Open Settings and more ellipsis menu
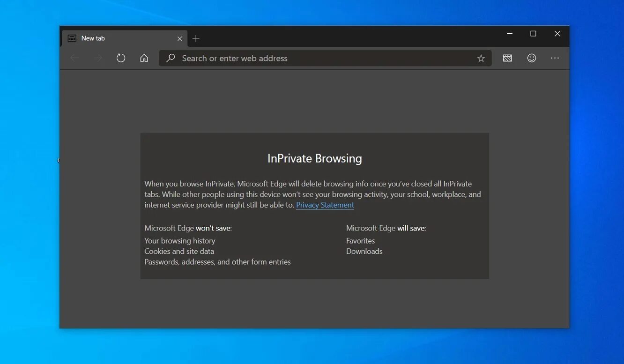This screenshot has height=364, width=624. (x=555, y=58)
